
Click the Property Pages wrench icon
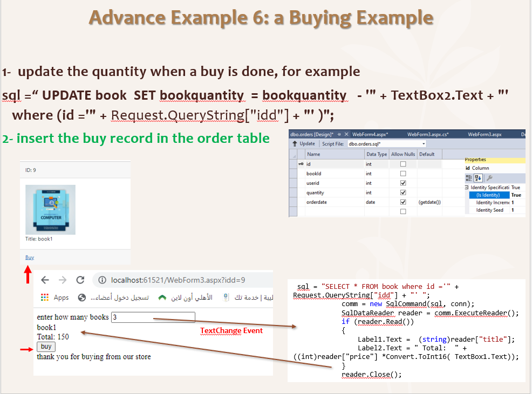489,177
